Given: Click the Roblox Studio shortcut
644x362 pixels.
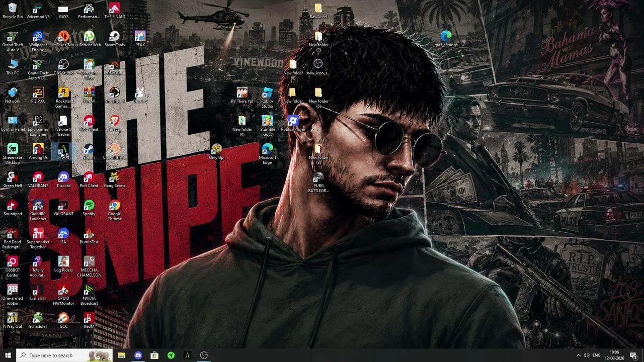Looking at the screenshot, I should click(268, 98).
